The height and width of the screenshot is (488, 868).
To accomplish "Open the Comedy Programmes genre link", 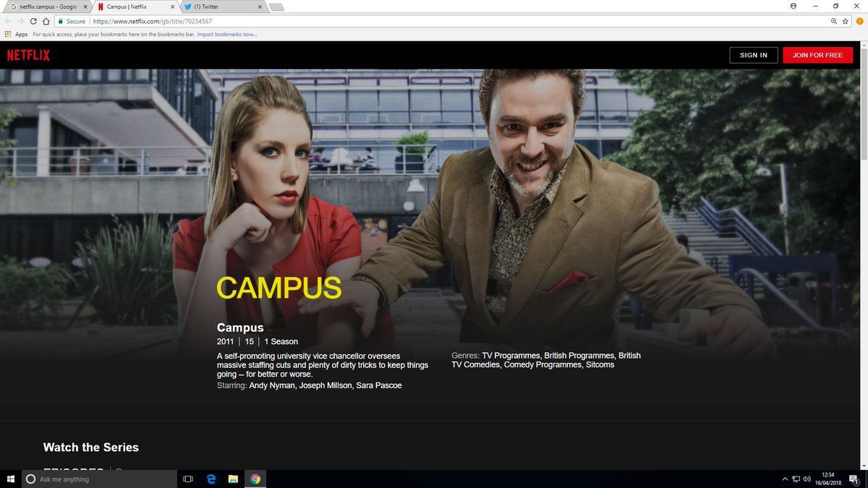I will point(542,365).
